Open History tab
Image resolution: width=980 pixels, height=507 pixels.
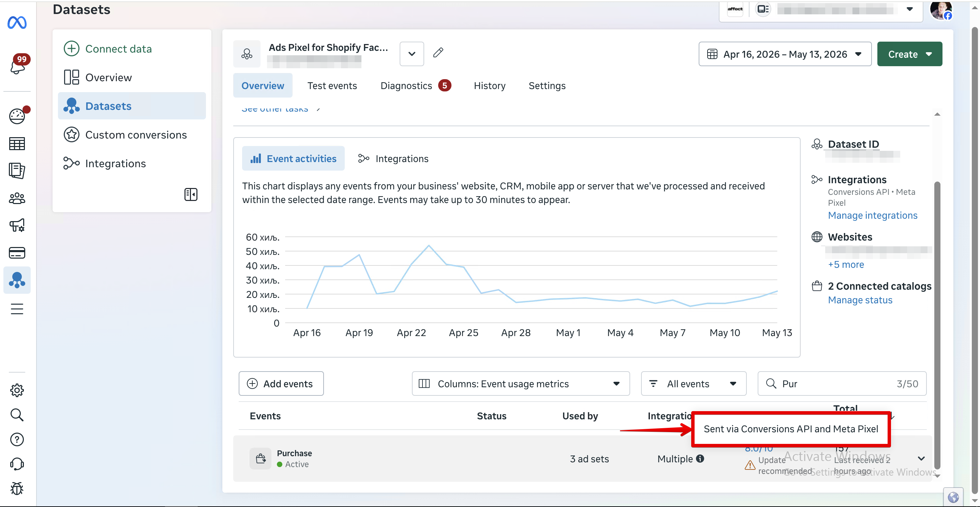pos(489,86)
